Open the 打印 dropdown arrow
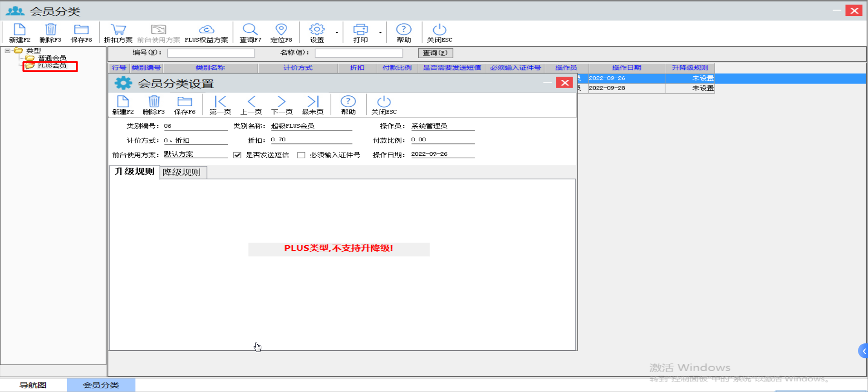 pyautogui.click(x=380, y=33)
